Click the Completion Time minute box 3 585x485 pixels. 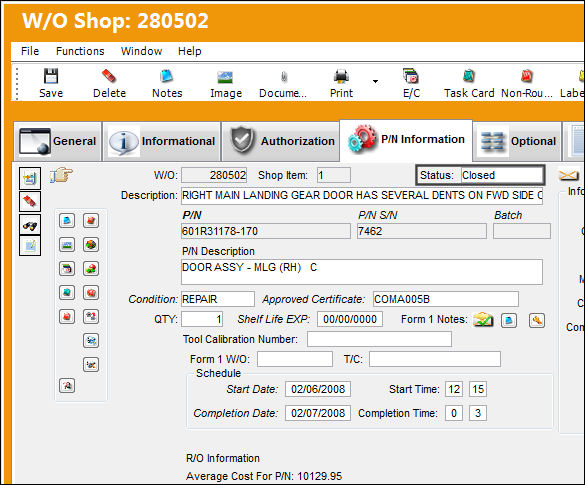tap(478, 413)
